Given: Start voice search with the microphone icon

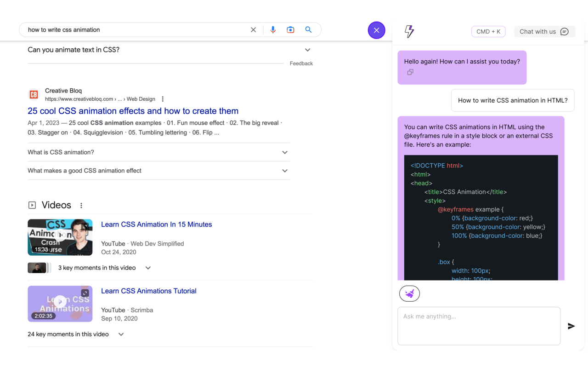Looking at the screenshot, I should 273,30.
